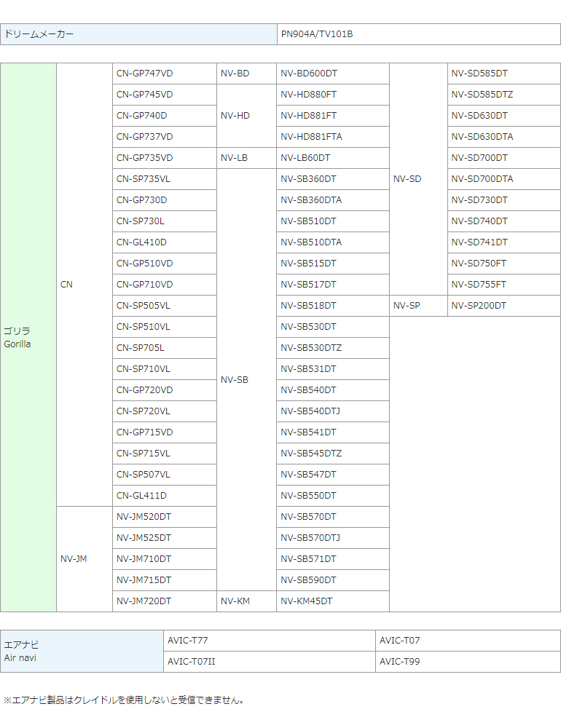
Task: Click model CN-GP720VD
Action: pos(165,390)
